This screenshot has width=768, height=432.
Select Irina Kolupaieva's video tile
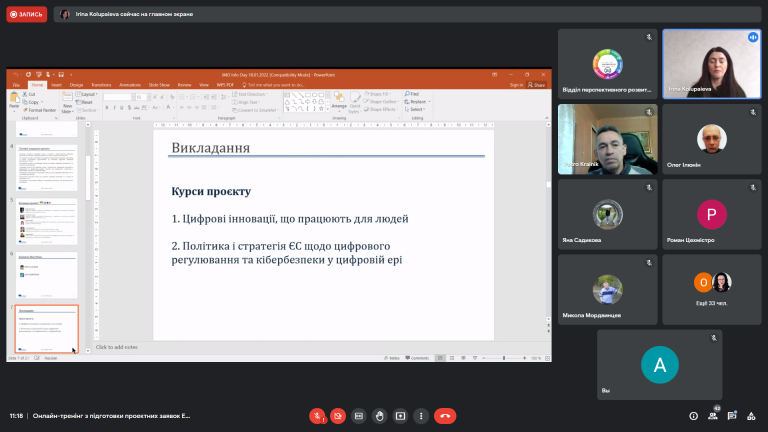pos(712,64)
